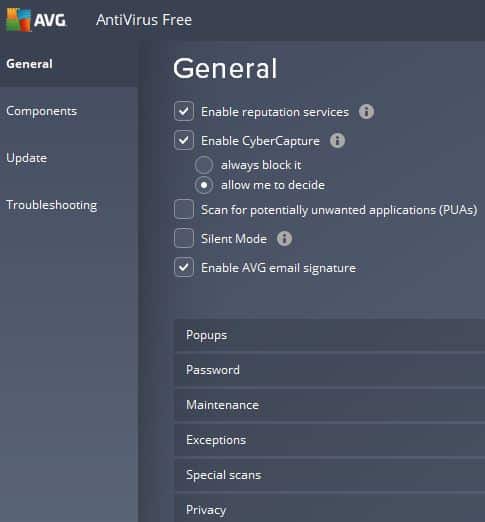
Task: Enable scanning for potentially unwanted applications
Action: 184,209
